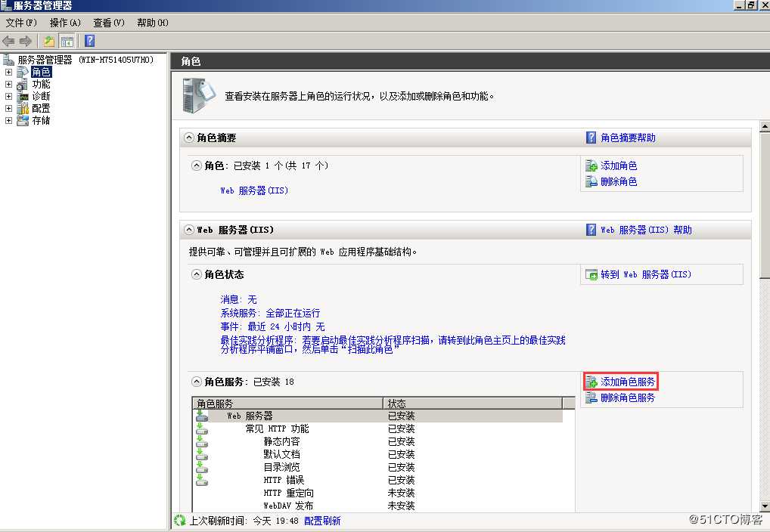This screenshot has height=532, width=770.
Task: Click the installed icon beside 静态内容
Action: [202, 441]
